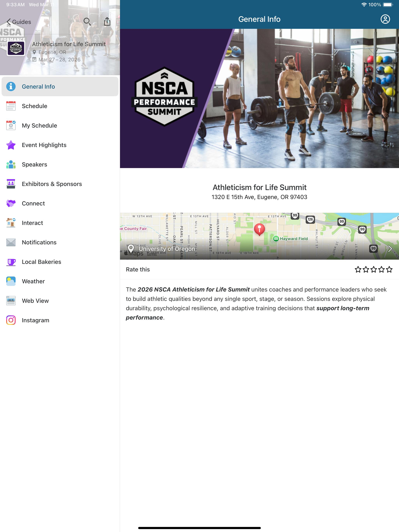Image resolution: width=399 pixels, height=532 pixels.
Task: Open the Schedule menu item
Action: point(60,106)
